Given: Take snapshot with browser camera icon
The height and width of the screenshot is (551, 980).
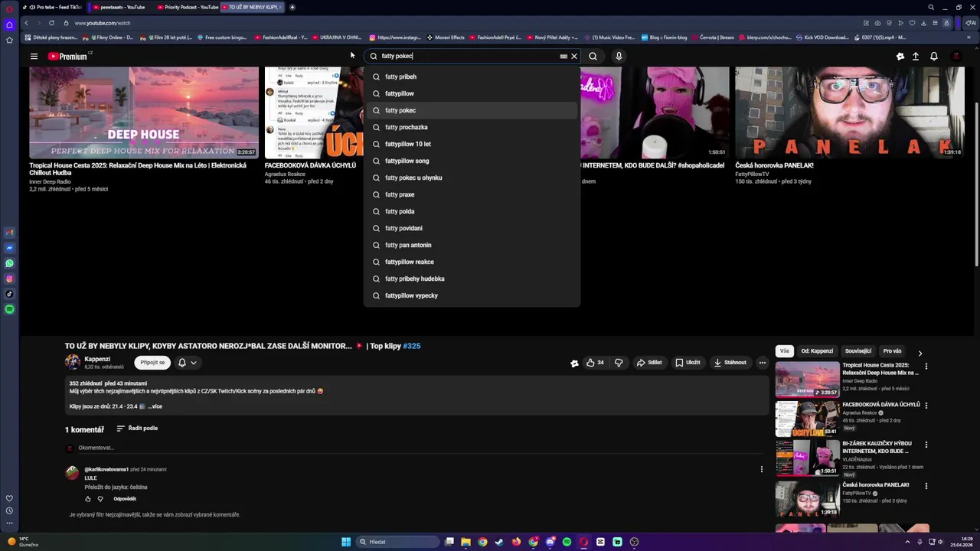Looking at the screenshot, I should [x=877, y=23].
